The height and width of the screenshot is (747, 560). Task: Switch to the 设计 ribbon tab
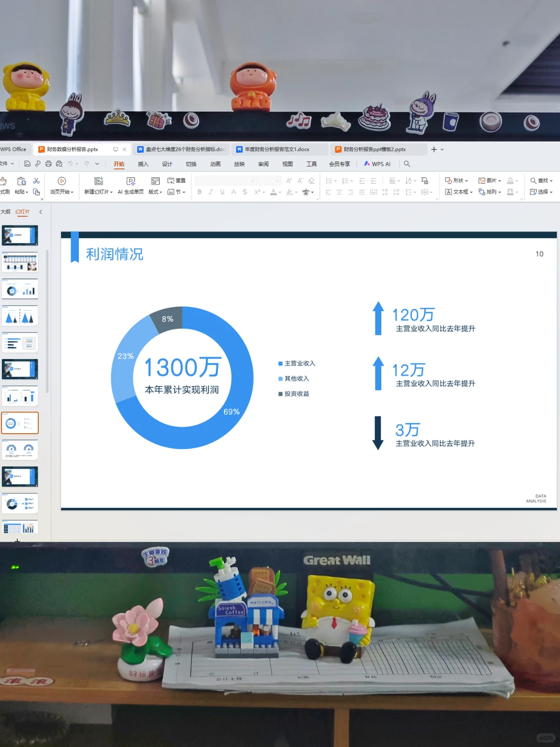(x=167, y=164)
